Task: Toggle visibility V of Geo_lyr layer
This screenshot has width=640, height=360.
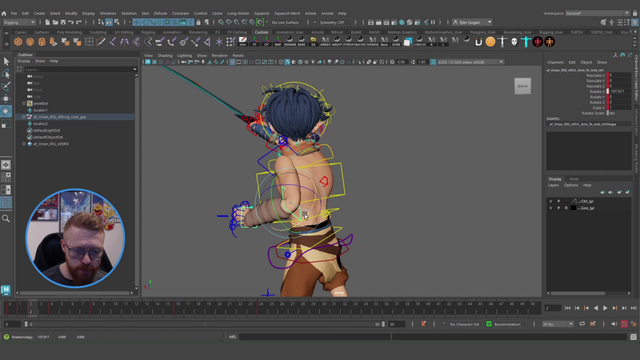Action: point(551,208)
